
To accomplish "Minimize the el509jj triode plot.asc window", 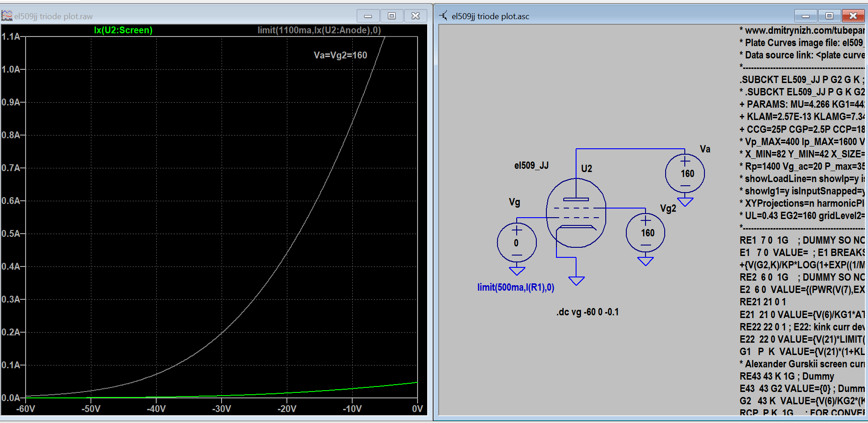I will pyautogui.click(x=806, y=16).
